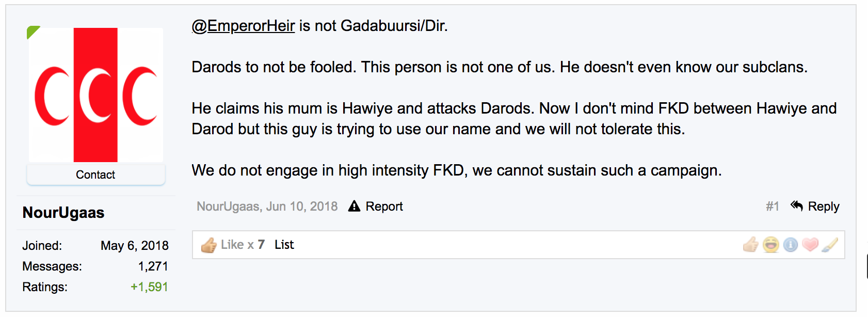Click the Report text link
Screen dimensions: 868x317
tap(384, 207)
